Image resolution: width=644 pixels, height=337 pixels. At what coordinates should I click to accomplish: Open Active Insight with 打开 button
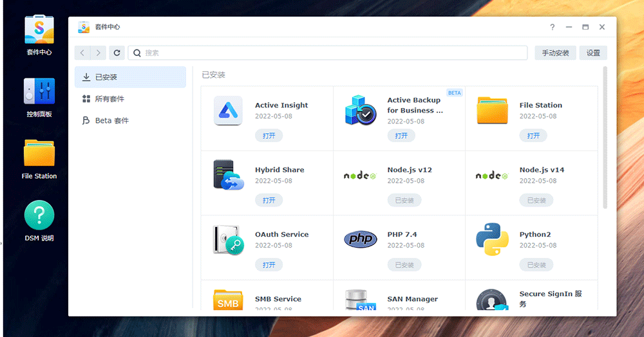pyautogui.click(x=269, y=136)
